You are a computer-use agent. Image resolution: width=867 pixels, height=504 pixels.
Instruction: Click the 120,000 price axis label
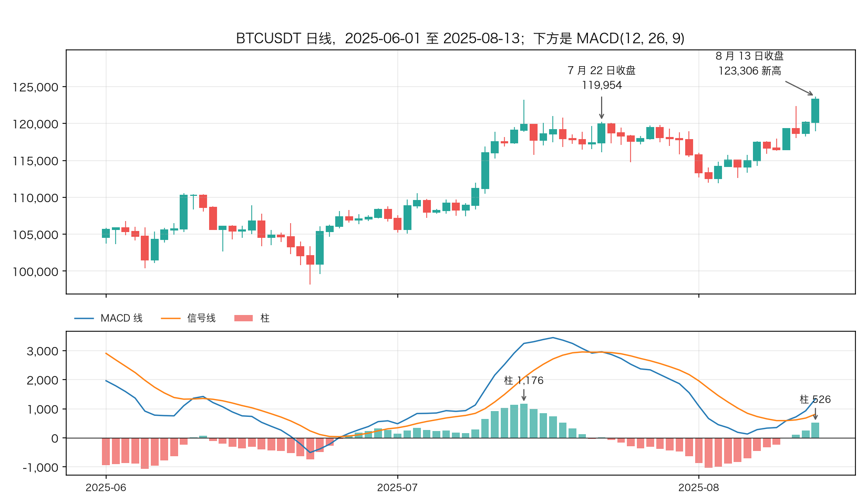coord(35,124)
